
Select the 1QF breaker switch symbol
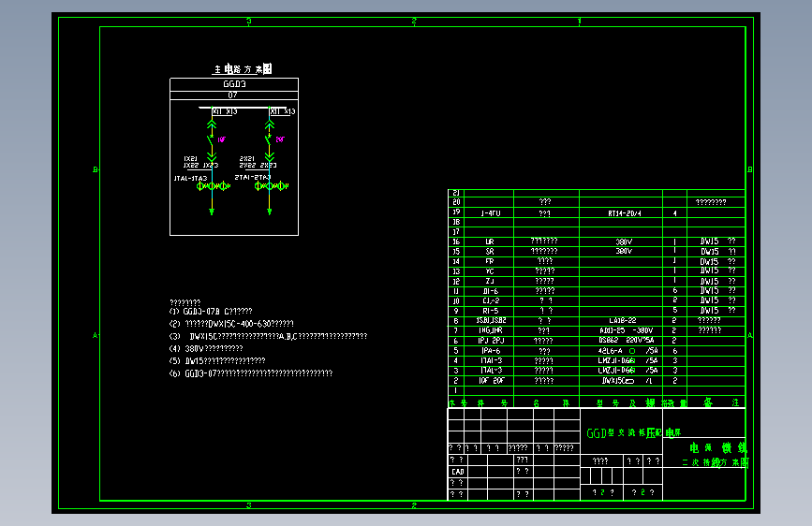pyautogui.click(x=211, y=139)
